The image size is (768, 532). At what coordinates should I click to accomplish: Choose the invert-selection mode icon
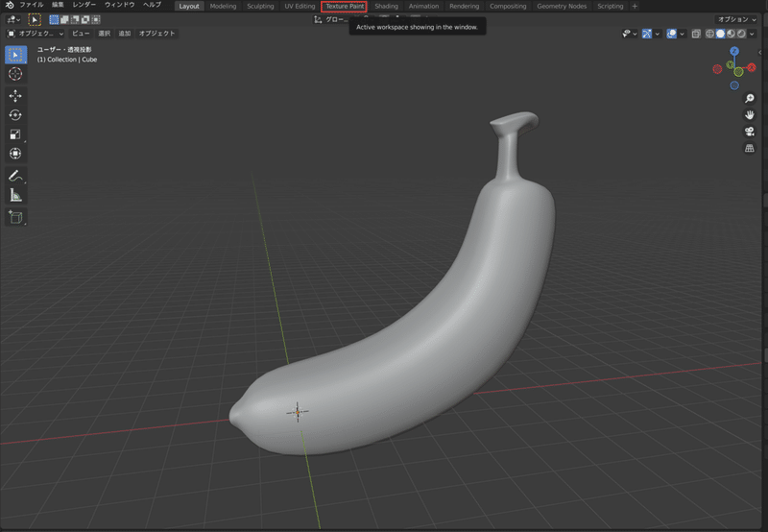(85, 19)
